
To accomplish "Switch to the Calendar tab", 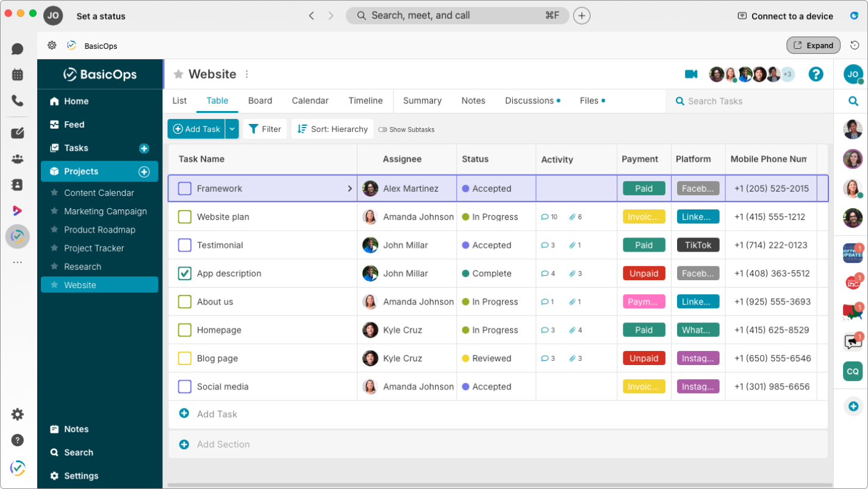I will point(310,101).
